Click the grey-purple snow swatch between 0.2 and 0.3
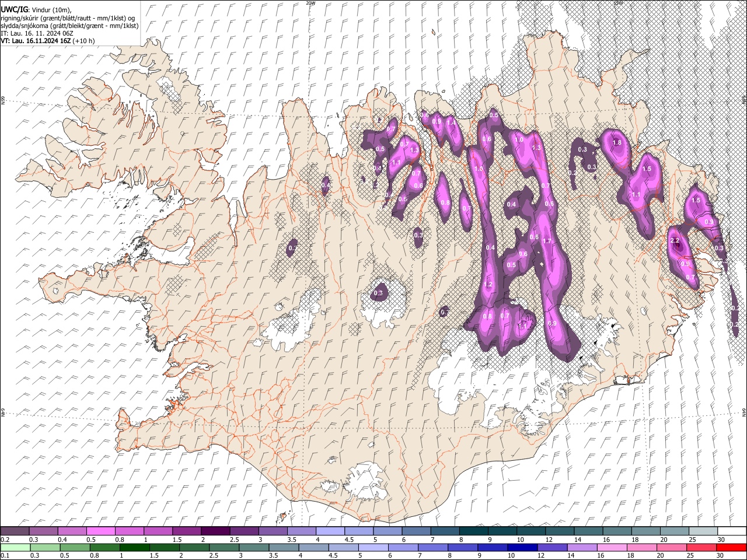747x560 pixels. 15,531
